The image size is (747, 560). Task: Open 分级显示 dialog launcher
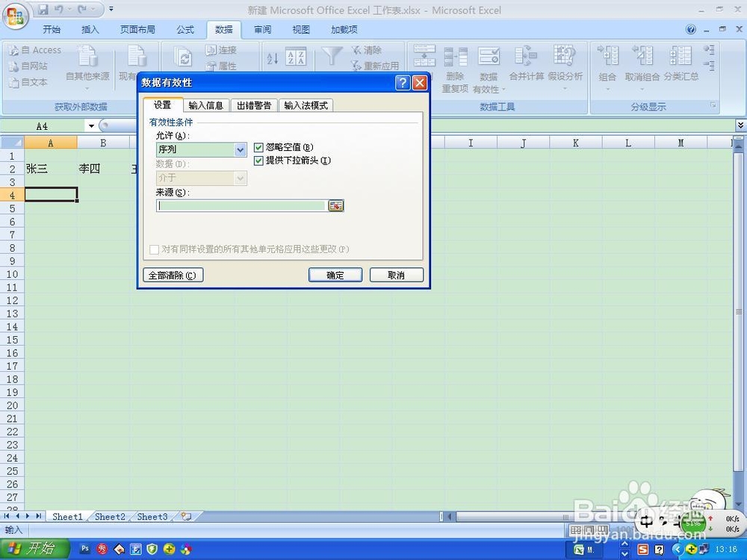point(713,105)
